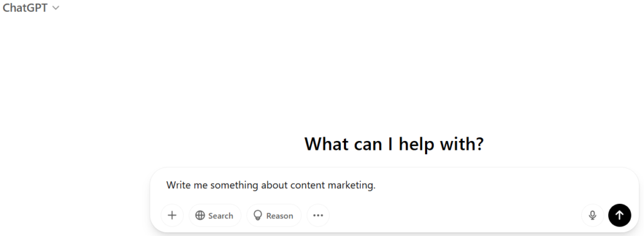Open the three-dot more tools icon

coord(318,215)
